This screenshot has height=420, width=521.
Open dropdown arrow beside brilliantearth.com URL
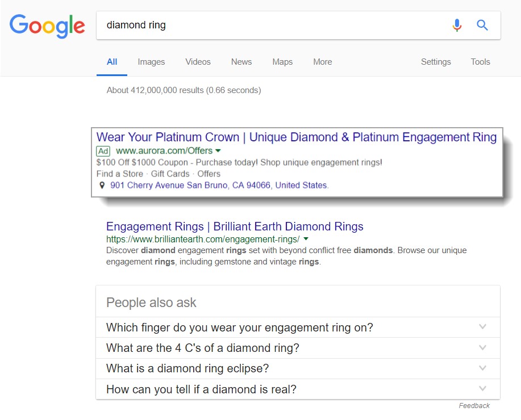(306, 239)
